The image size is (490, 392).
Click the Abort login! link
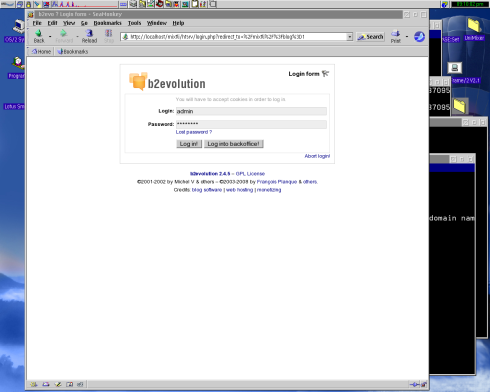click(x=317, y=156)
